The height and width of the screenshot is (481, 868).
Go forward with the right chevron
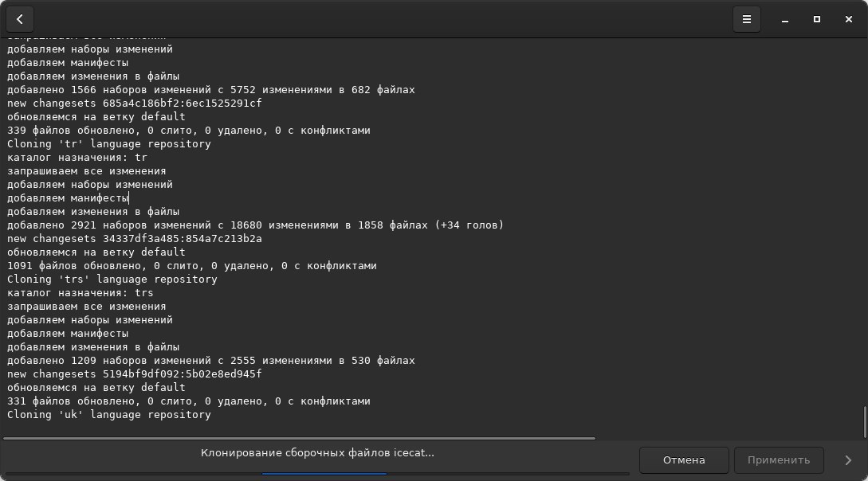tap(848, 460)
